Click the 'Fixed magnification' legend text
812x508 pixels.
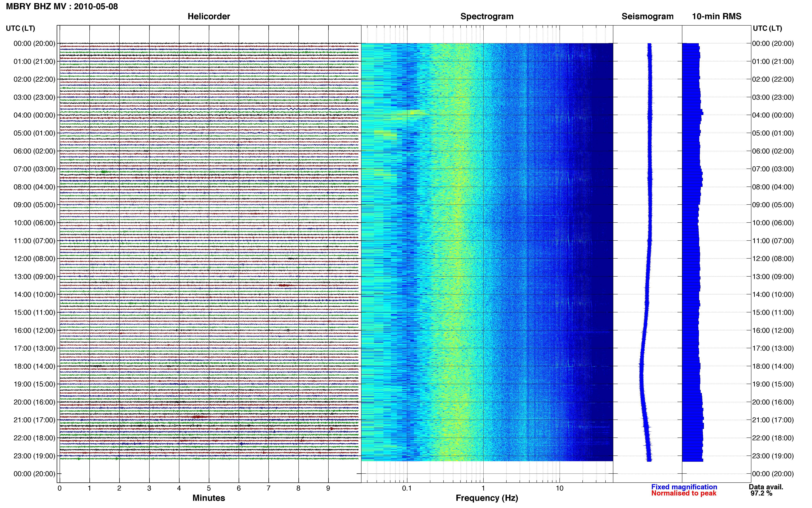pos(684,487)
